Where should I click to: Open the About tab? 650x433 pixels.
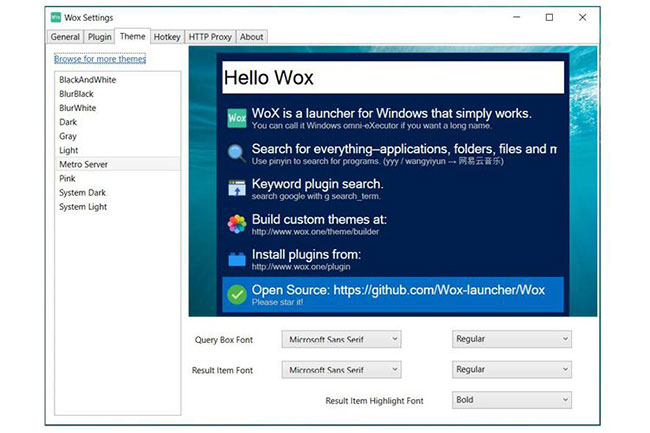pyautogui.click(x=252, y=37)
